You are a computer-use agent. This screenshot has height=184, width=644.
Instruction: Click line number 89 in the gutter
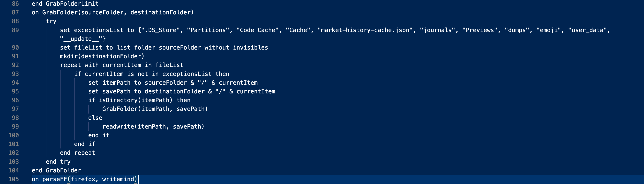pos(15,30)
